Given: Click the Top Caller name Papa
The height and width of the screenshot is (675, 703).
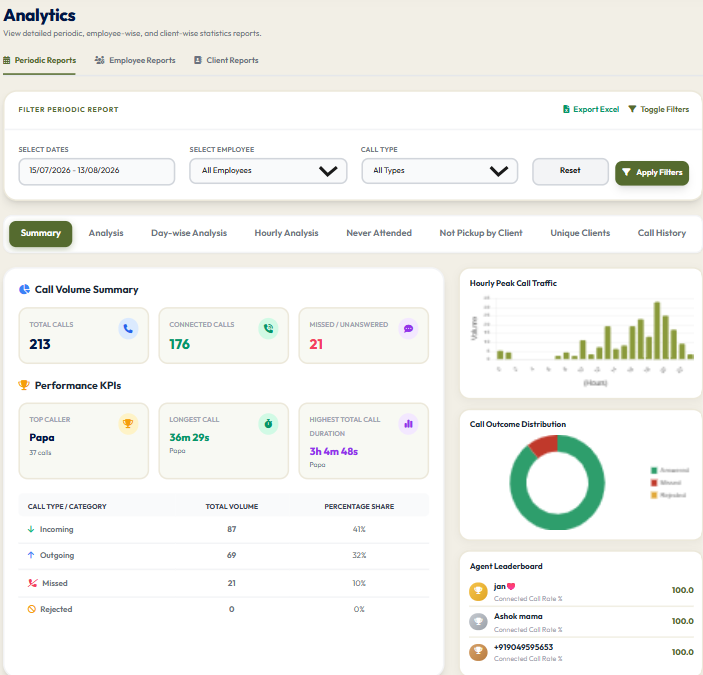Looking at the screenshot, I should [42, 437].
